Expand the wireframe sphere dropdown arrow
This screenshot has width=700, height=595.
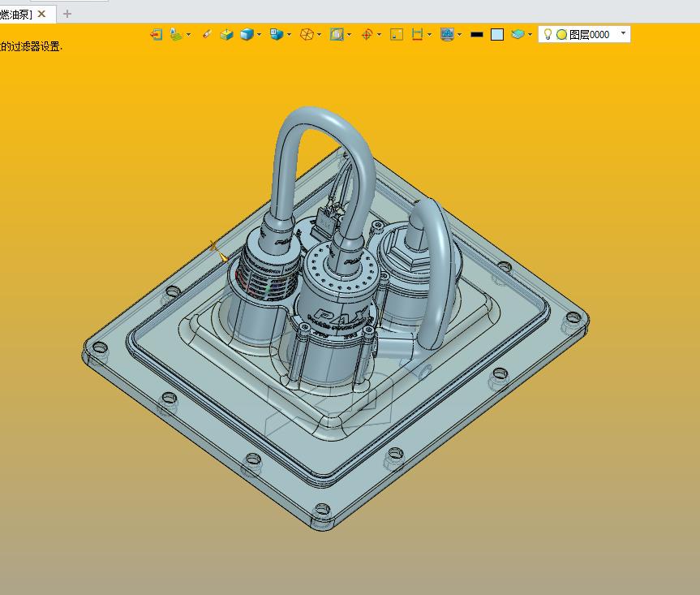(320, 34)
